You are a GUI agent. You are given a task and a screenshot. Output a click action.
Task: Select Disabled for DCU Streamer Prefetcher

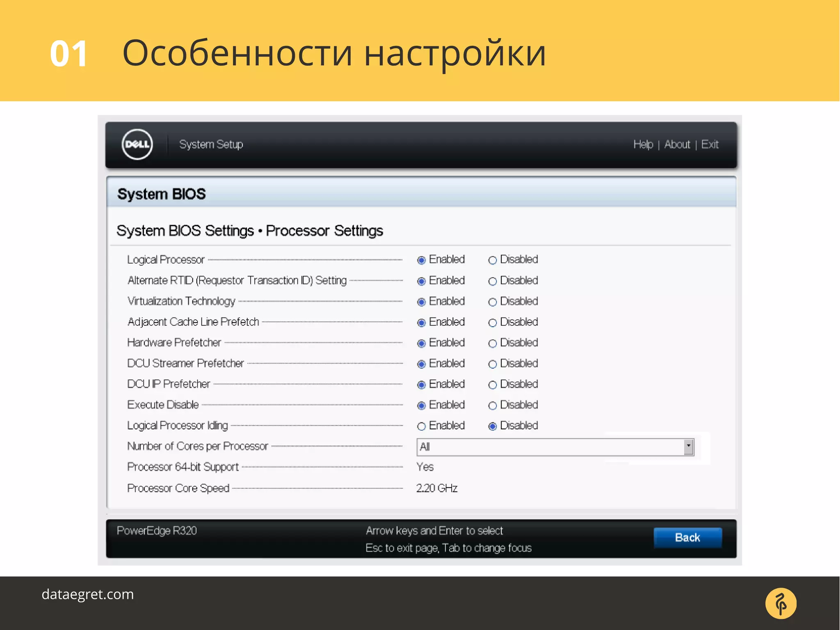point(493,364)
